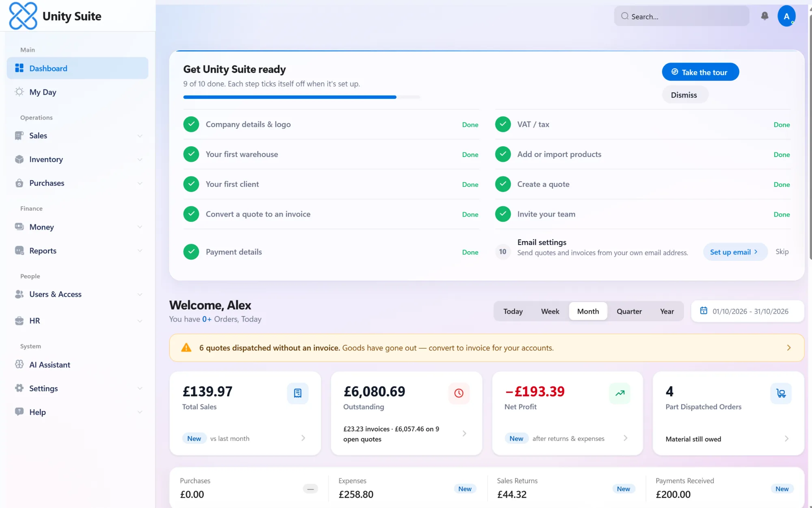This screenshot has width=812, height=508.
Task: Switch period to Today
Action: [x=513, y=311]
